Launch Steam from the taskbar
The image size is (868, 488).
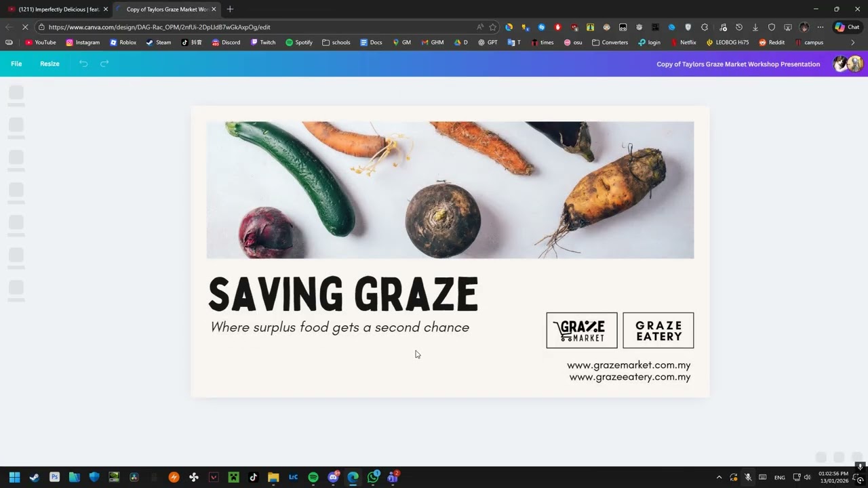point(35,477)
